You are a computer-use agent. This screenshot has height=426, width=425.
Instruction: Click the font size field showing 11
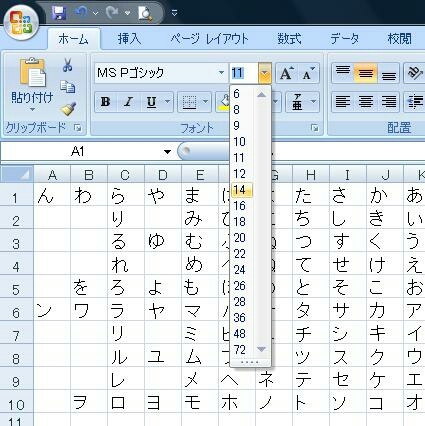coord(243,73)
